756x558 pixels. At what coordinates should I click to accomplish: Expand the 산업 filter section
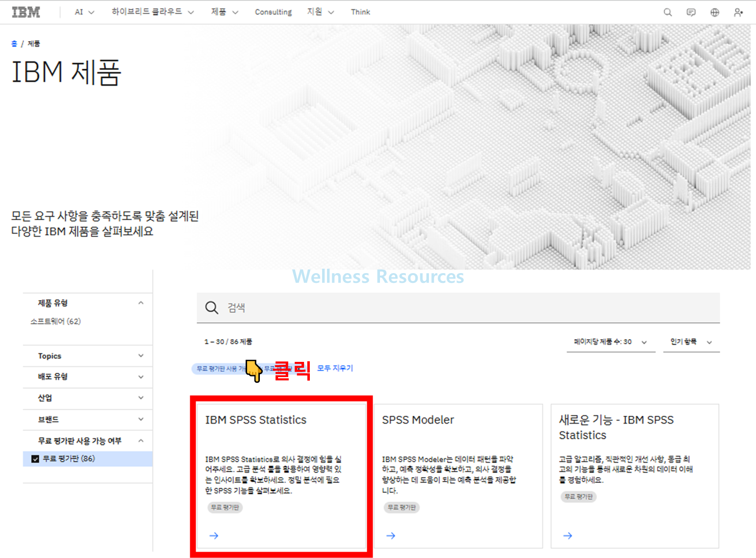88,398
